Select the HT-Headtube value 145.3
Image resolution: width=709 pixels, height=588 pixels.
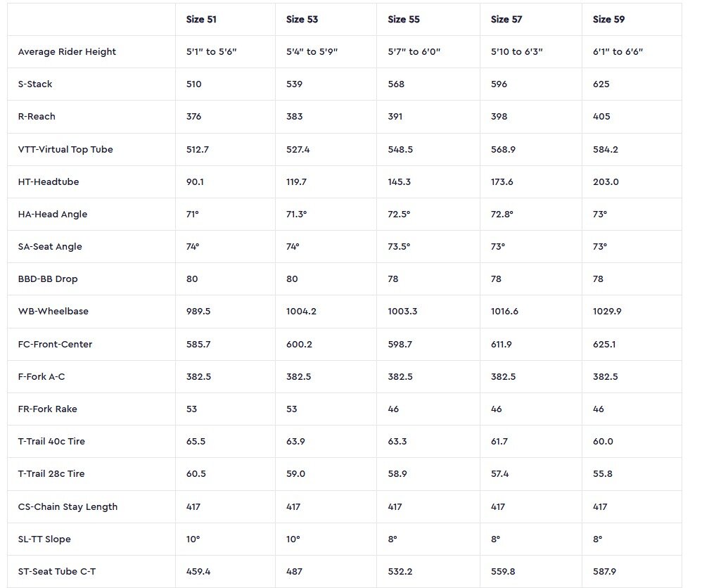pos(400,181)
